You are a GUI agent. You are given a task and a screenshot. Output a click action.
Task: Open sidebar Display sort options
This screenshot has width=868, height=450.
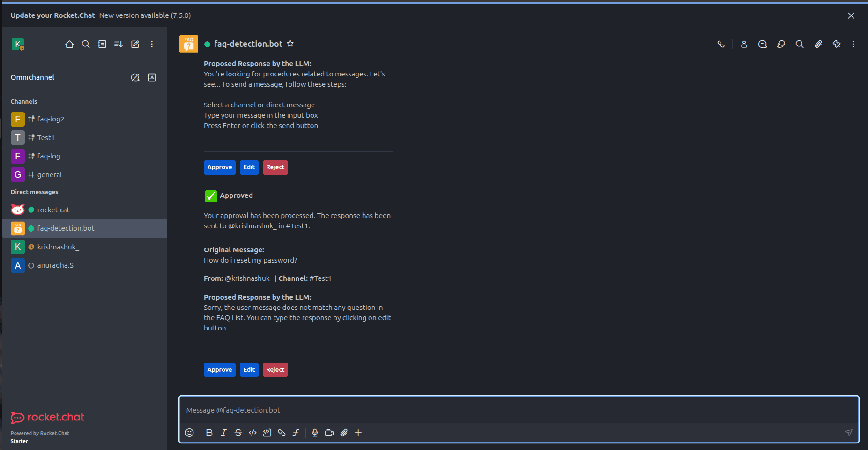119,44
